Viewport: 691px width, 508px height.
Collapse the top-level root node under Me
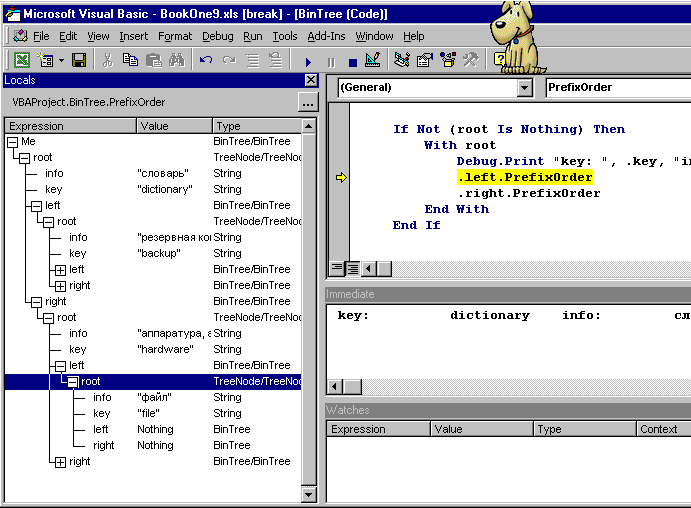click(25, 158)
